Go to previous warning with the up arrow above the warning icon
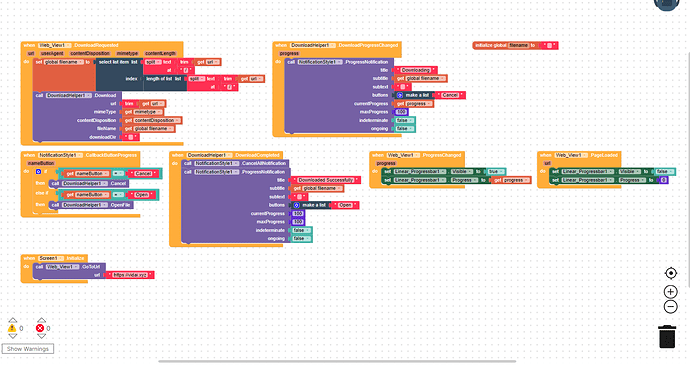This screenshot has height=365, width=690. coord(12,320)
